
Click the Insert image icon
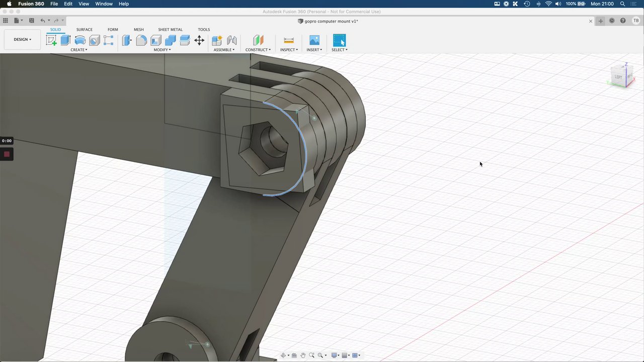pos(314,41)
